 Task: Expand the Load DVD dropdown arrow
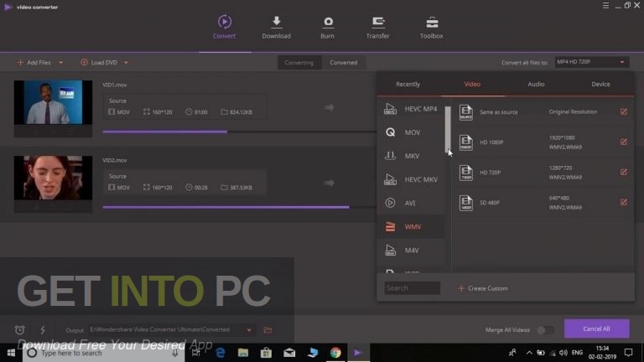coord(126,63)
